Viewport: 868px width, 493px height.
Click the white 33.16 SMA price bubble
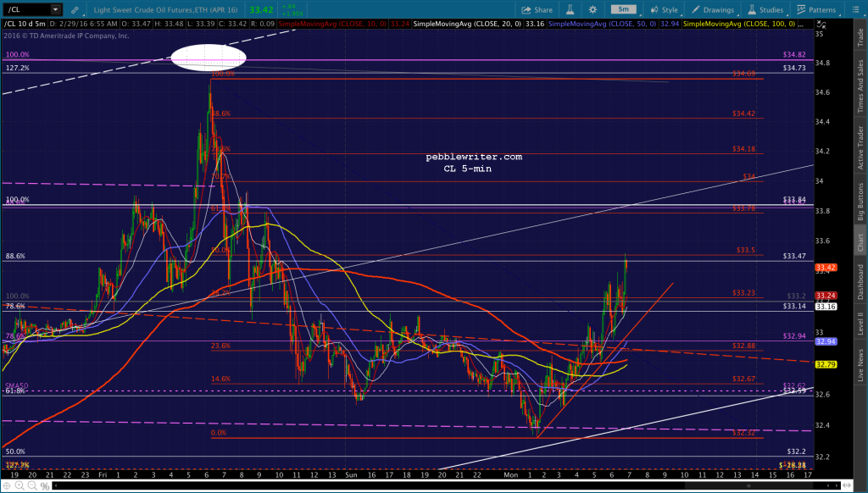tap(826, 307)
